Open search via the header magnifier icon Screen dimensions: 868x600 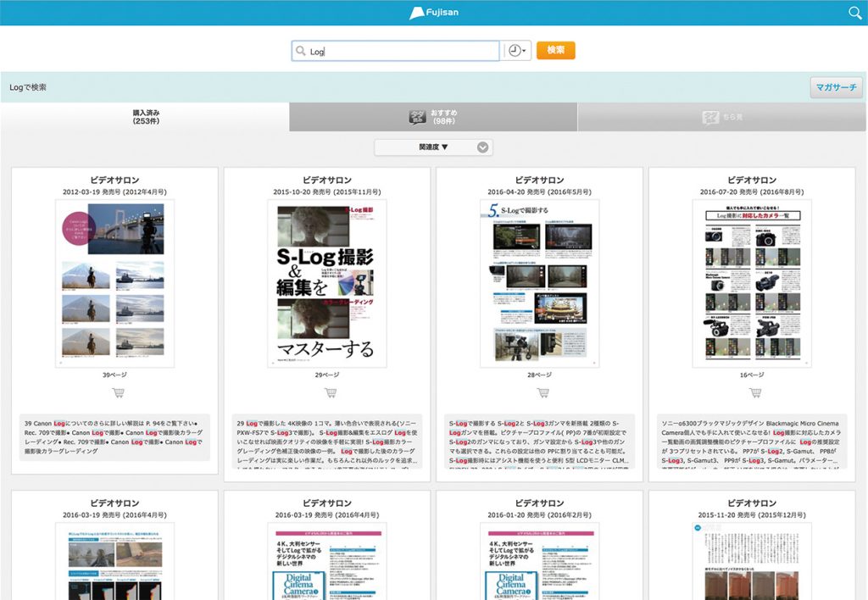854,12
